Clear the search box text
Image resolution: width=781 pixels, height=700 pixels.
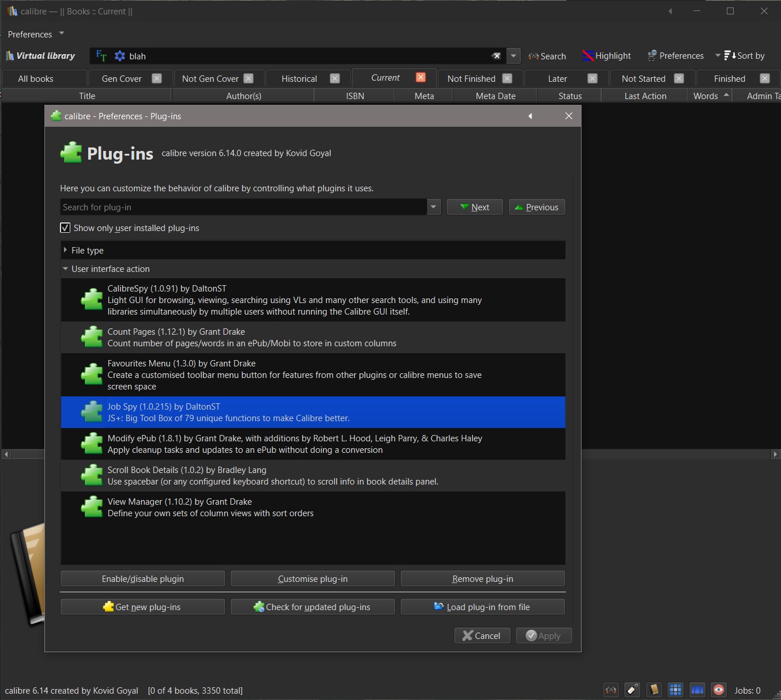[496, 56]
